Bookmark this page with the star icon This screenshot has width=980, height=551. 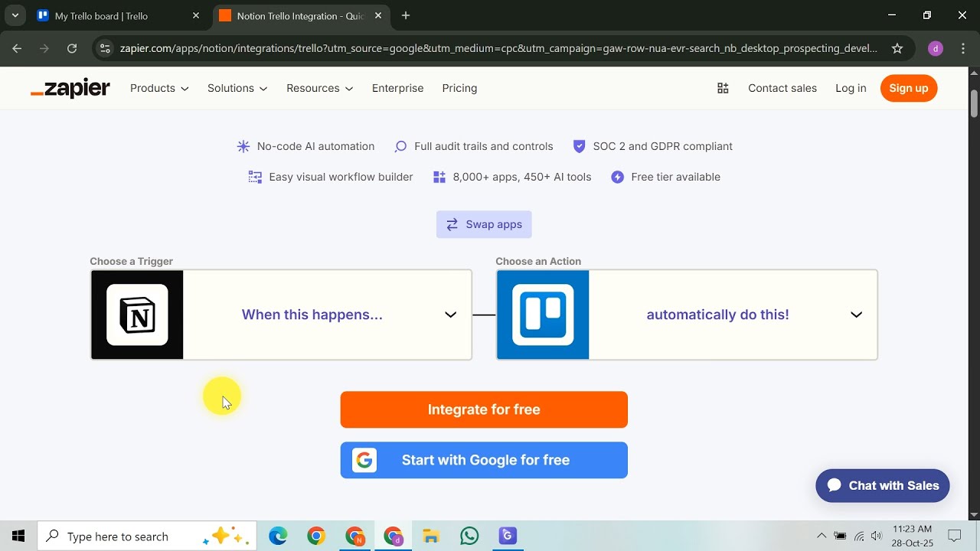point(897,48)
